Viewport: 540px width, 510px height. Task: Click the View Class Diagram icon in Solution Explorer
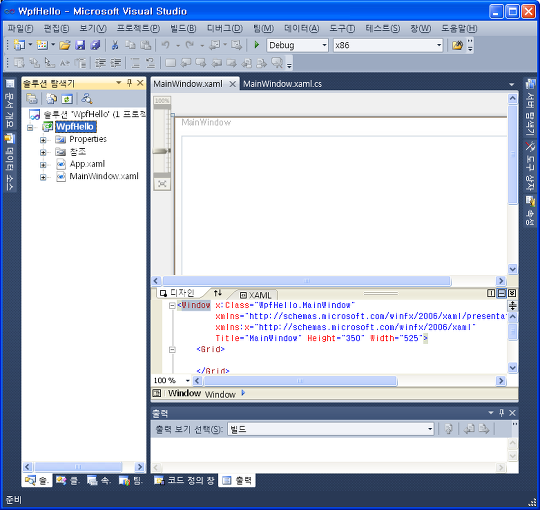(x=86, y=99)
